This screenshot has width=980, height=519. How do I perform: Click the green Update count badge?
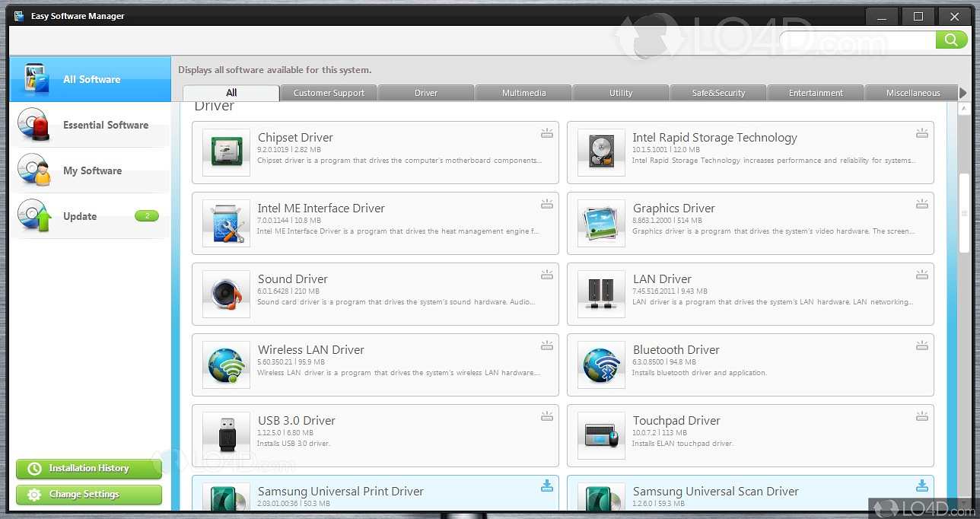tap(147, 216)
